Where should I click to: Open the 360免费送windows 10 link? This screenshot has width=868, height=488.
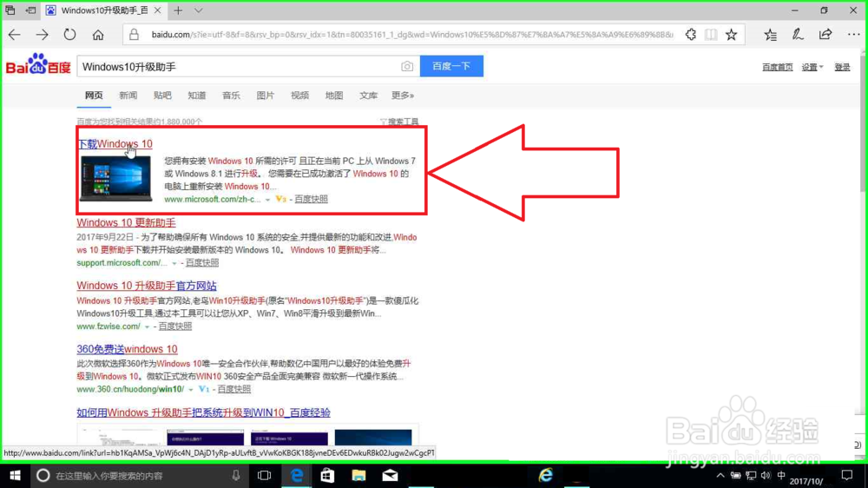pos(127,349)
